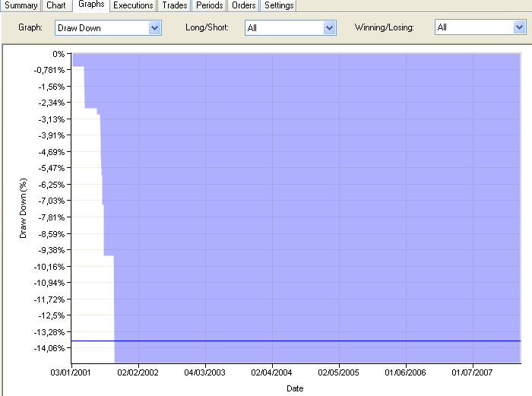Screen dimensions: 532x396
Task: Open the Trades tab
Action: pos(174,5)
